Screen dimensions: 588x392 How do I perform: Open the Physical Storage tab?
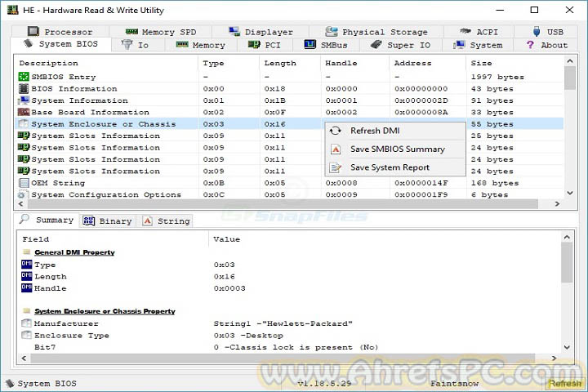pos(376,32)
